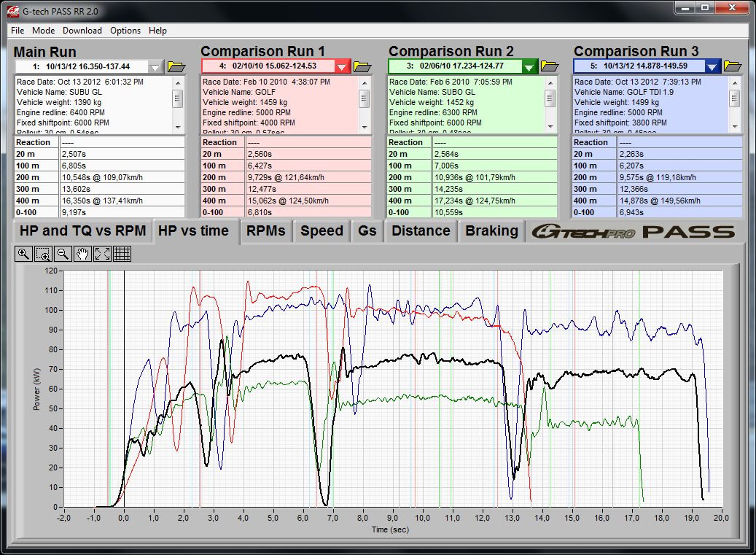Close the G-tech PASS window
This screenshot has width=756, height=555.
point(732,8)
